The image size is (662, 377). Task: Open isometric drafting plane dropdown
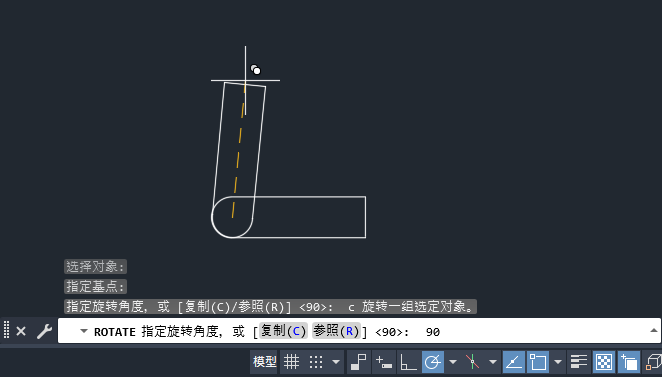[x=493, y=362]
